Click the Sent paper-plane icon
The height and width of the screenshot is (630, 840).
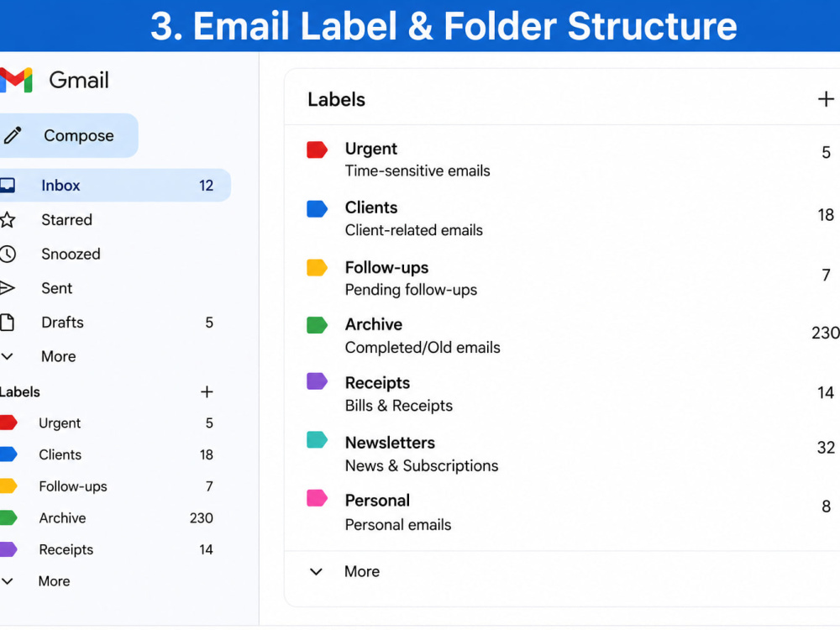coord(7,288)
